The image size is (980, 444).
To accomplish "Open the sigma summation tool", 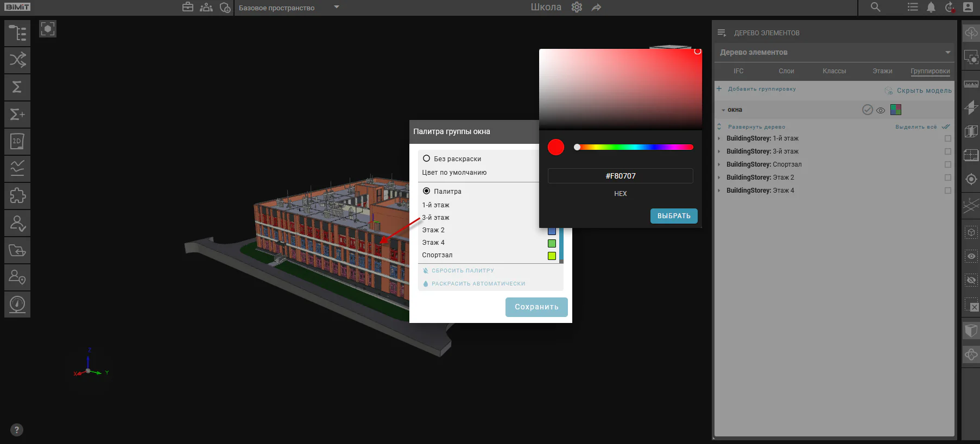I will click(17, 87).
